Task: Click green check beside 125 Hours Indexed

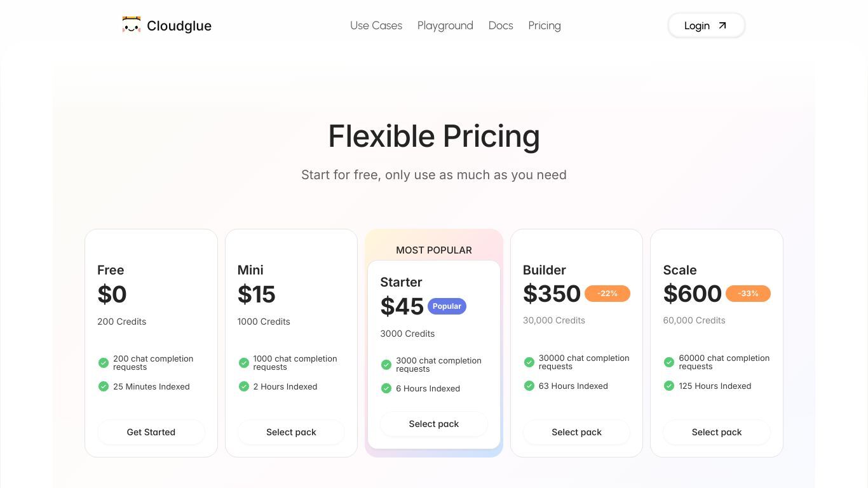Action: point(669,386)
